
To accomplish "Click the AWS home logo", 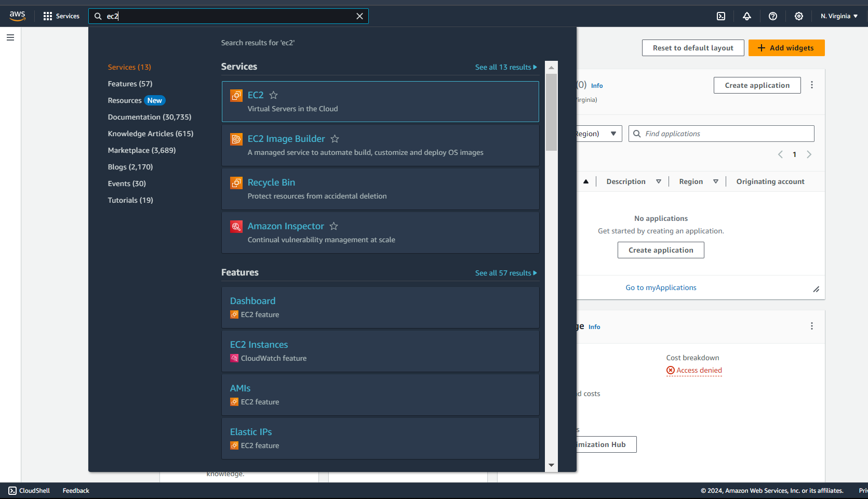I will click(x=17, y=16).
